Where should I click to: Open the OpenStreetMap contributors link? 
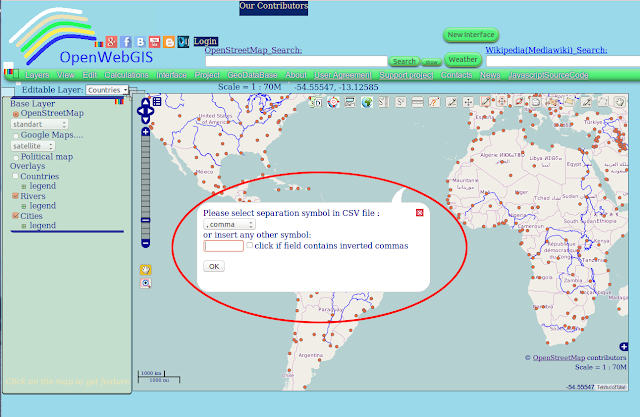coord(559,357)
